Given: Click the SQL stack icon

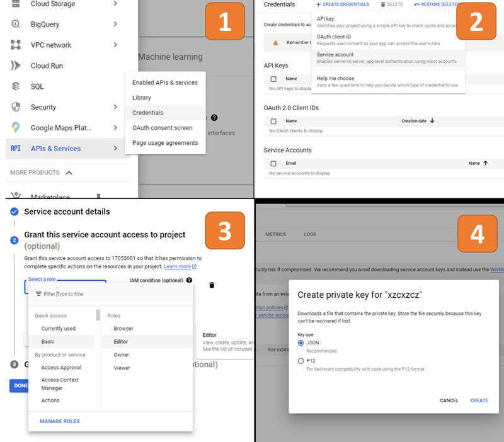Looking at the screenshot, I should tap(16, 86).
